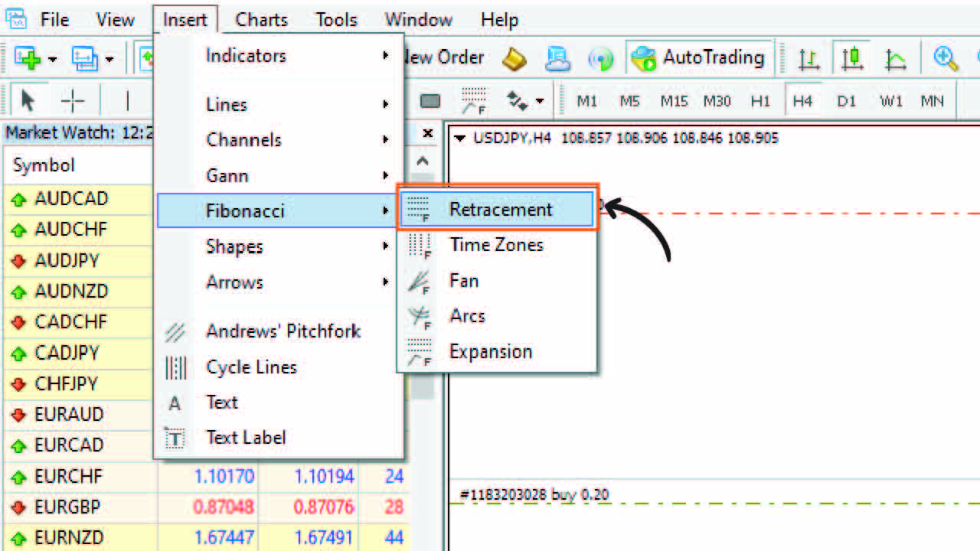Select Andrews' Pitchfork from Insert menu
Image resolution: width=980 pixels, height=551 pixels.
click(283, 331)
